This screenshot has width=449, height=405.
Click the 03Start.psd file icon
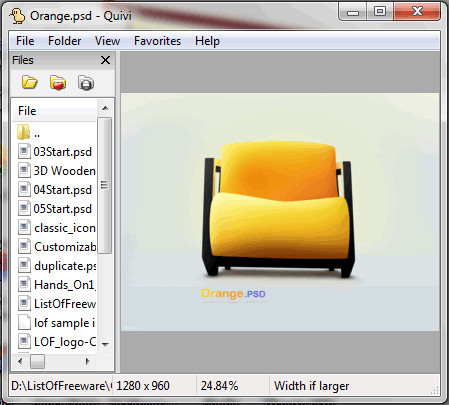pyautogui.click(x=24, y=152)
